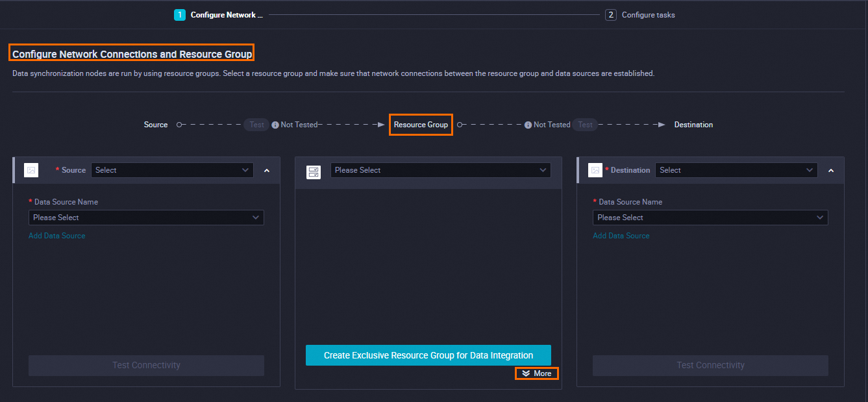Collapse the Destination panel with the up chevron
This screenshot has width=868, height=402.
831,171
